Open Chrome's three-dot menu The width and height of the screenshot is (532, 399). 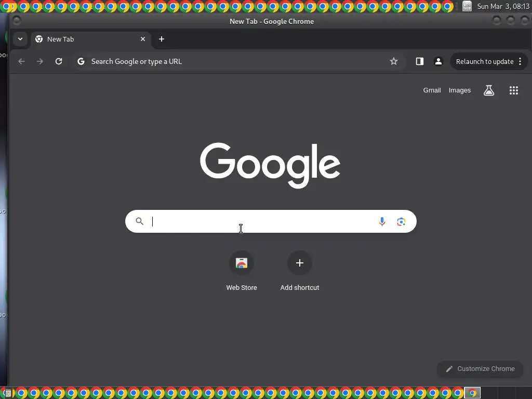(x=520, y=61)
